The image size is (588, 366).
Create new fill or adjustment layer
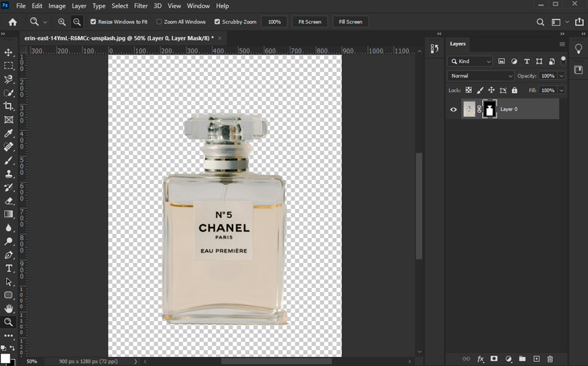coord(508,359)
